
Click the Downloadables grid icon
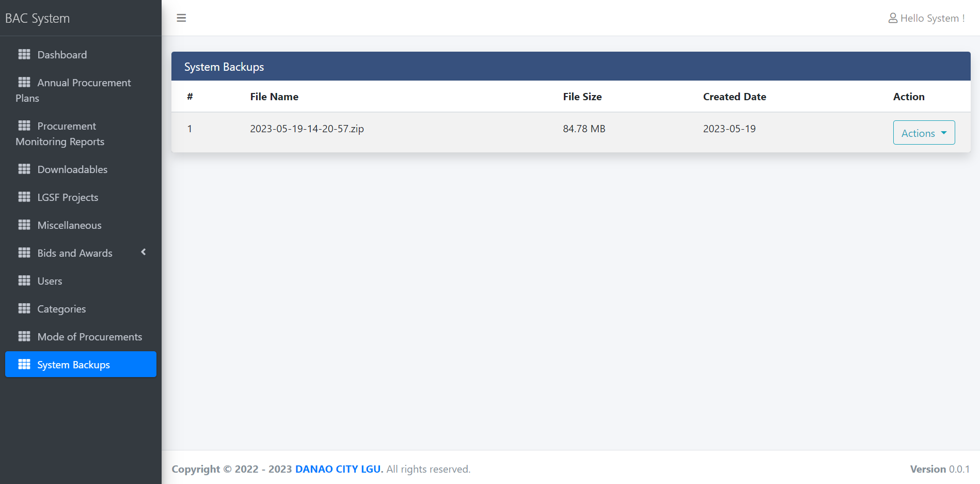pyautogui.click(x=24, y=169)
